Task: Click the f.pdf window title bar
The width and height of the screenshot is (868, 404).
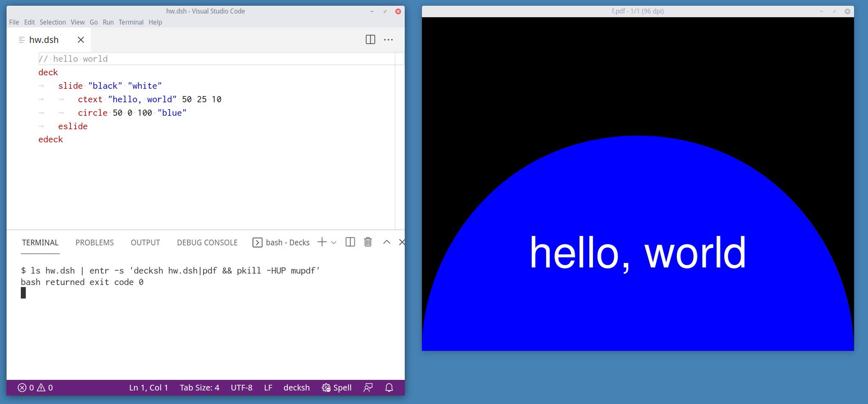Action: coord(637,11)
